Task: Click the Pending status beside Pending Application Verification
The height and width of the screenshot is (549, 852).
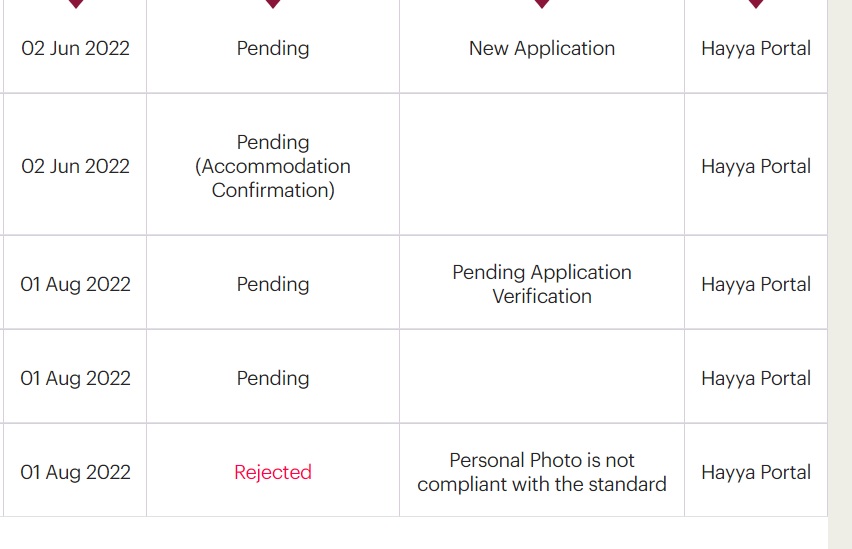Action: tap(273, 284)
